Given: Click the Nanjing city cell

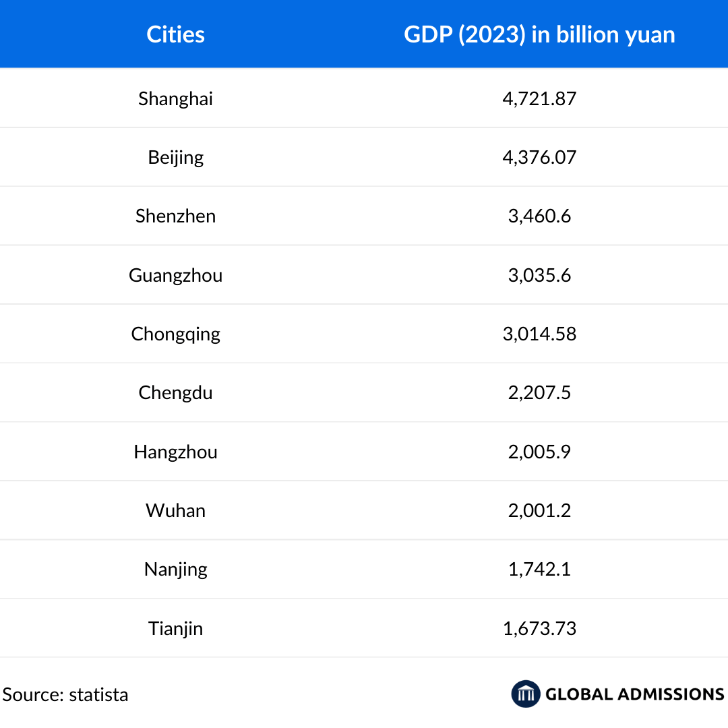Looking at the screenshot, I should [x=175, y=570].
